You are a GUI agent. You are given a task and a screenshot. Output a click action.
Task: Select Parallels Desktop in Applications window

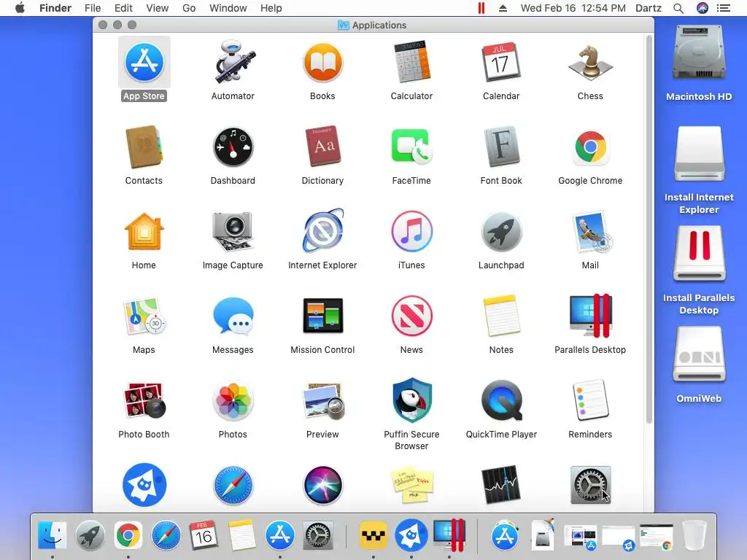(x=590, y=316)
